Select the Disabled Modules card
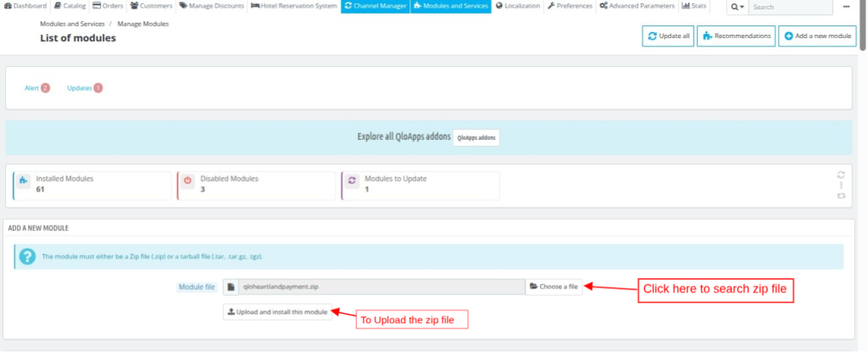 [x=256, y=186]
